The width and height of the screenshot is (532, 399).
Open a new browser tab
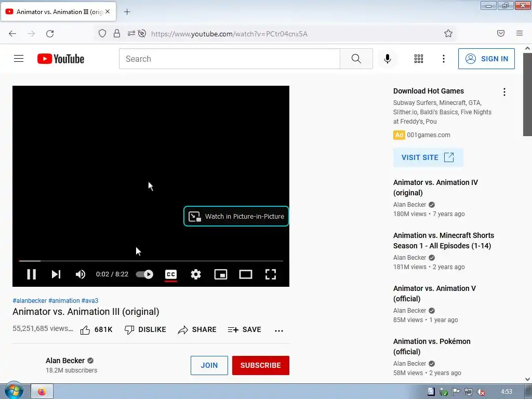pos(127,12)
